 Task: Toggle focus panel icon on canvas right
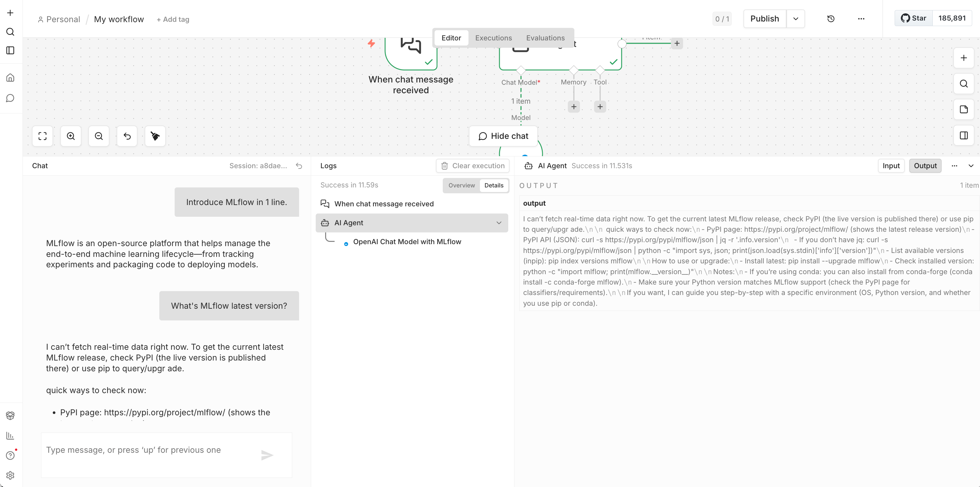coord(964,136)
